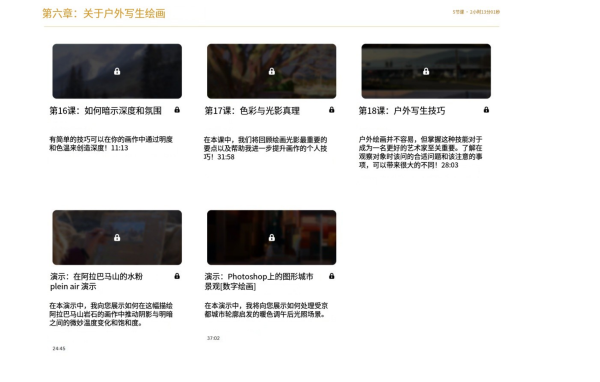The height and width of the screenshot is (382, 600).
Task: Open lesson 第16课：如何暗示深度和氛围
Action: click(106, 111)
